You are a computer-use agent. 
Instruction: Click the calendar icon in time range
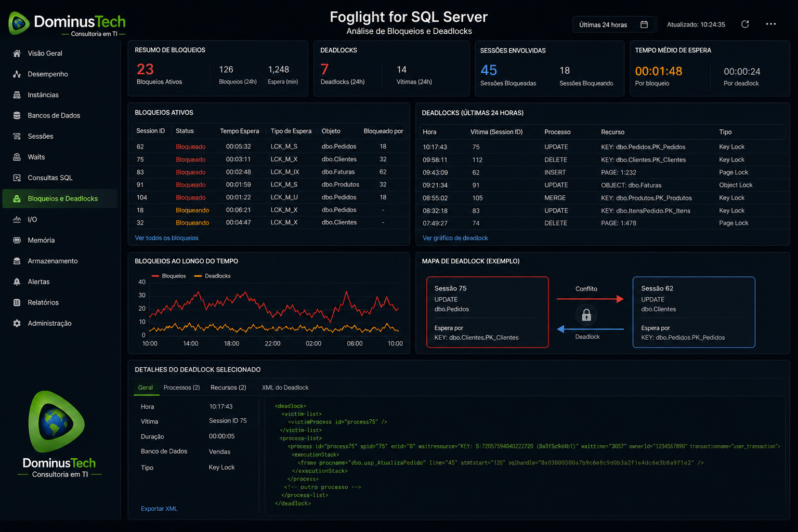[x=644, y=24]
